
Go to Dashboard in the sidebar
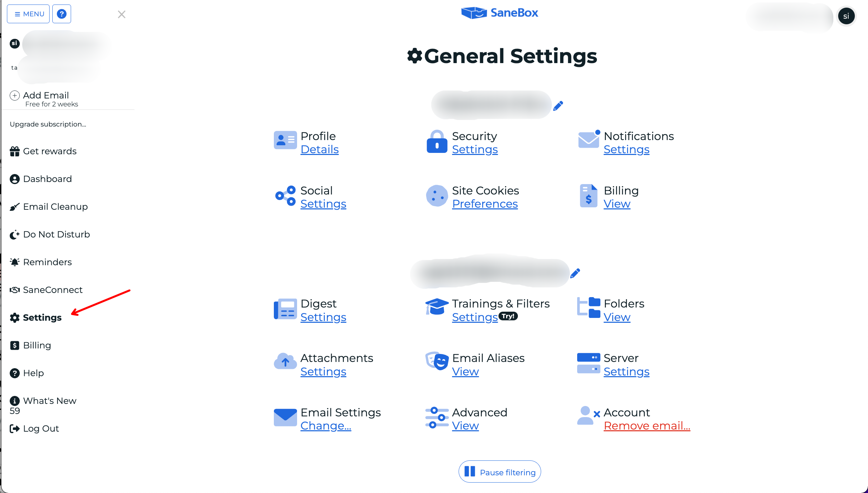click(x=47, y=179)
